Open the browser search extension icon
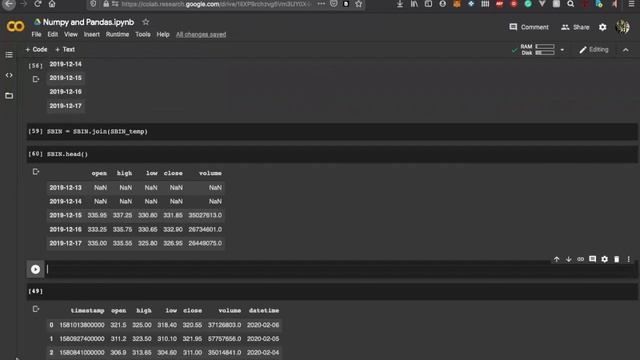This screenshot has width=640, height=360. click(571, 4)
